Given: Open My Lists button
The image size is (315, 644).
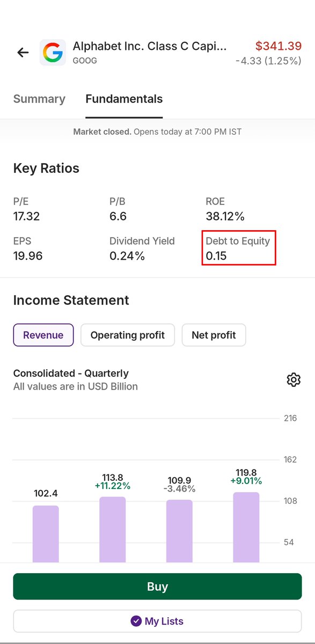Looking at the screenshot, I should (157, 621).
